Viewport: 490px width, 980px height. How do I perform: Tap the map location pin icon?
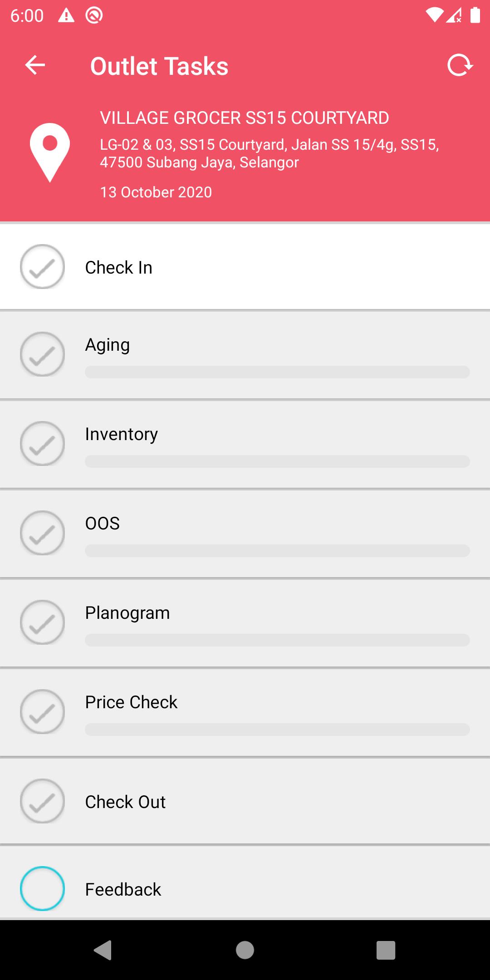(x=50, y=152)
